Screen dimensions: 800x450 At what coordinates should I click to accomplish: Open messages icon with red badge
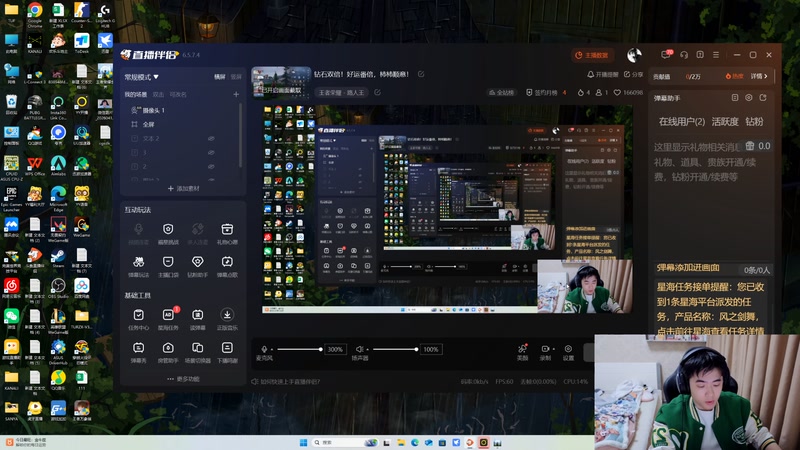pyautogui.click(x=666, y=54)
